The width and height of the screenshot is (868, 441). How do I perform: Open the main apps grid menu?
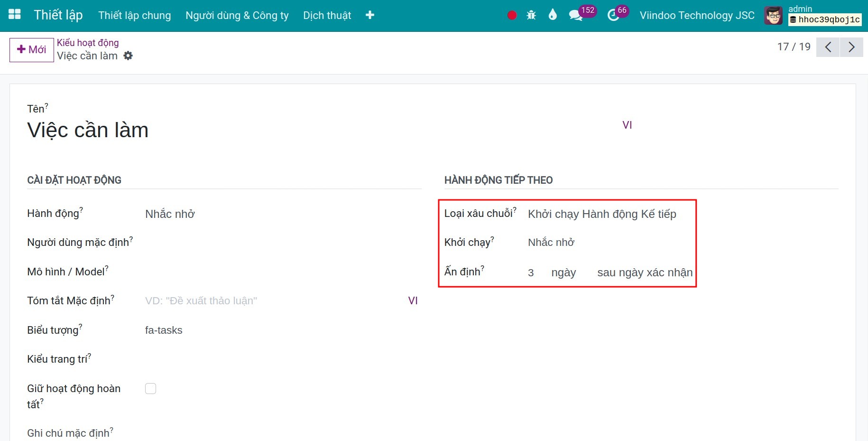[15, 15]
